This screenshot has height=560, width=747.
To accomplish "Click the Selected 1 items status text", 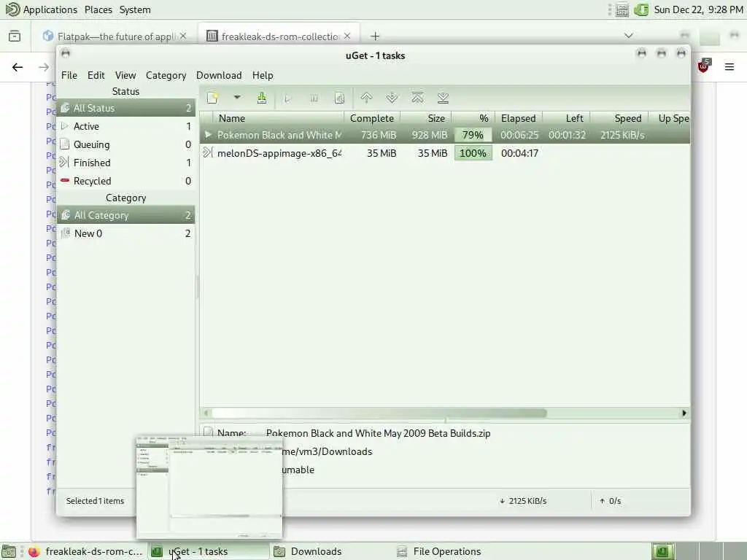I will pos(95,501).
